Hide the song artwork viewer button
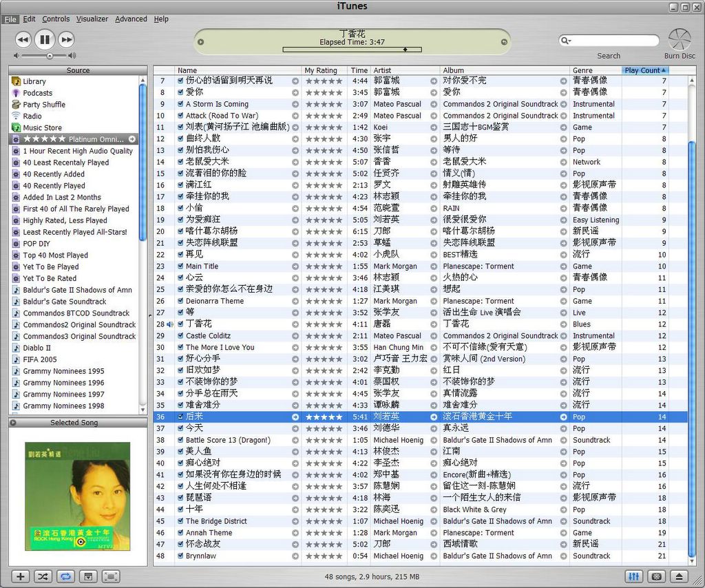The height and width of the screenshot is (588, 705). pyautogui.click(x=89, y=576)
